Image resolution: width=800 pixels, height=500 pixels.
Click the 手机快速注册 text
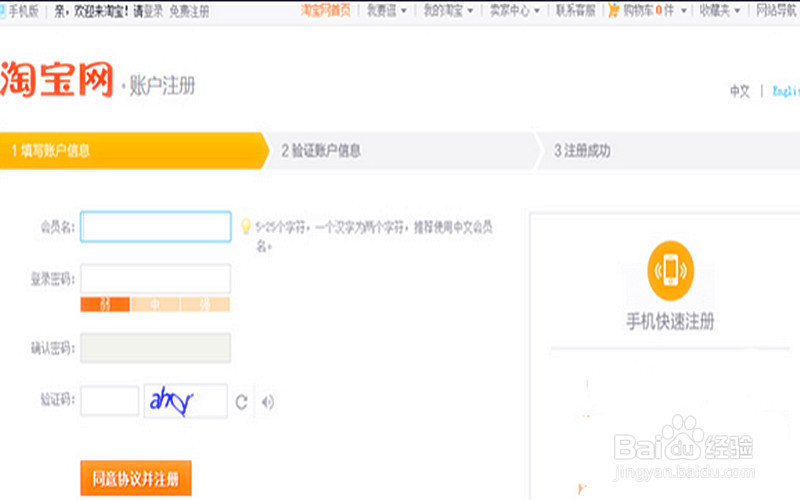[x=670, y=321]
